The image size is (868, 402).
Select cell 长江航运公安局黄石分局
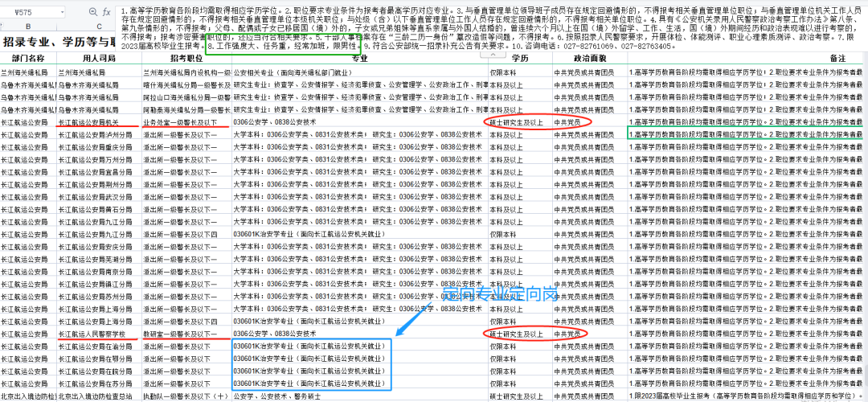[99, 209]
